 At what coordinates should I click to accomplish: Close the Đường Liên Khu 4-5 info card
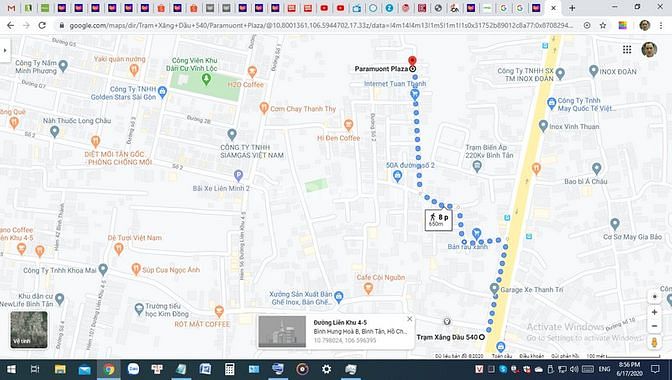[x=409, y=319]
